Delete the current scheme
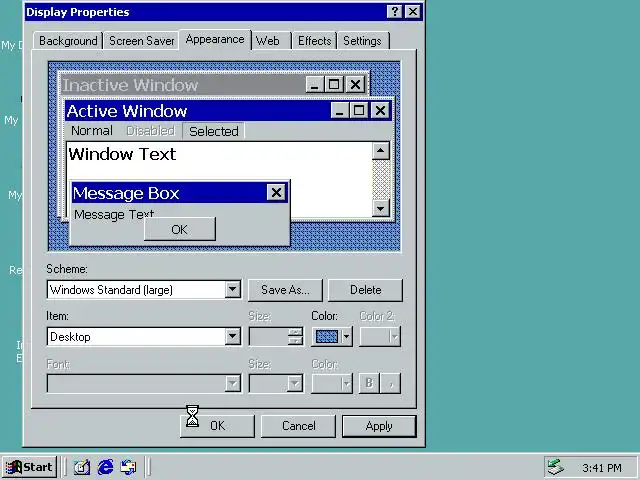 click(365, 290)
